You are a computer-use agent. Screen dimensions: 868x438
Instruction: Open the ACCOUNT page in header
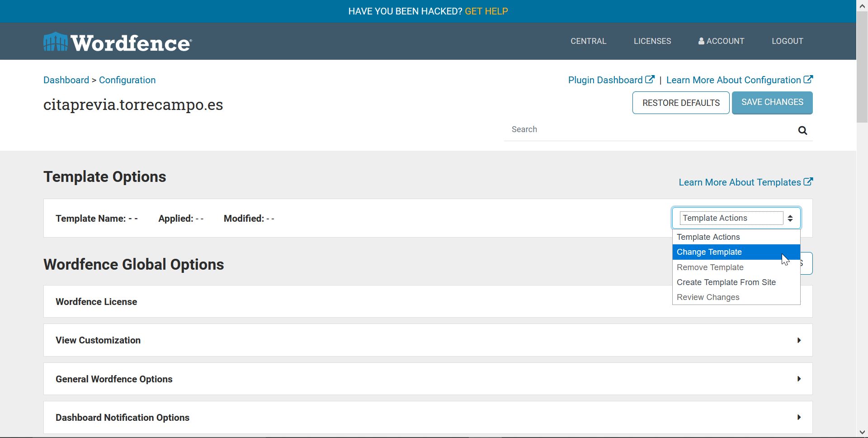721,41
